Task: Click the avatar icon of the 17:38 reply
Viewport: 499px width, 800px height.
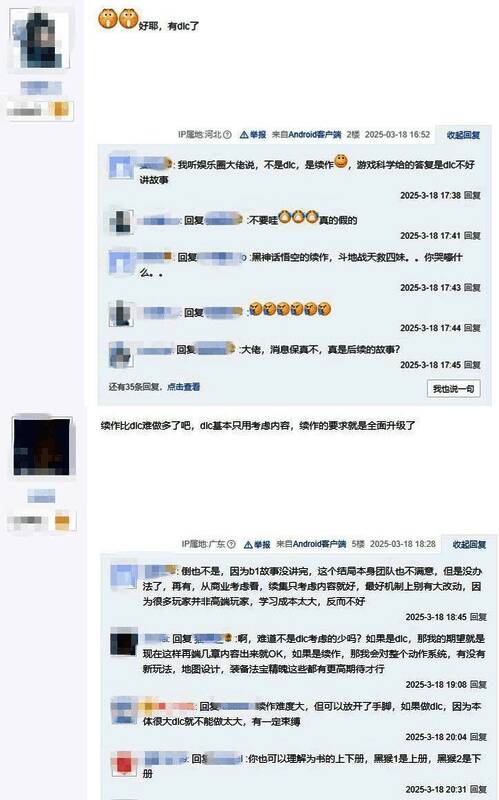Action: [x=121, y=167]
